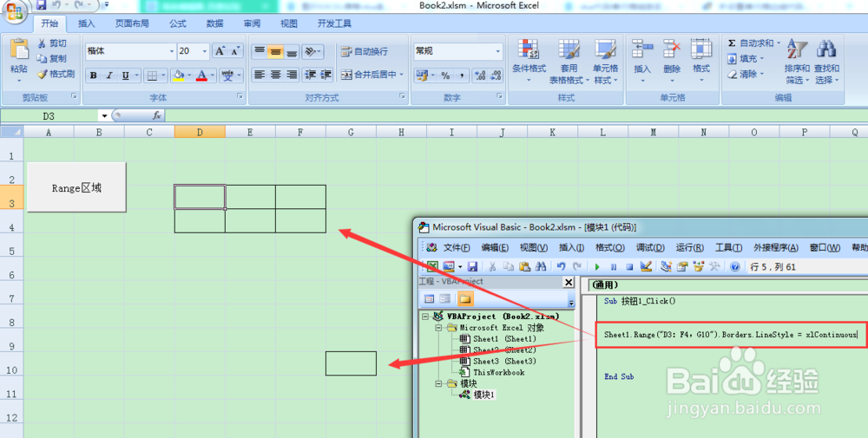Open the font name dropdown showing 楷体
Image resolution: width=868 pixels, height=438 pixels.
coord(171,51)
